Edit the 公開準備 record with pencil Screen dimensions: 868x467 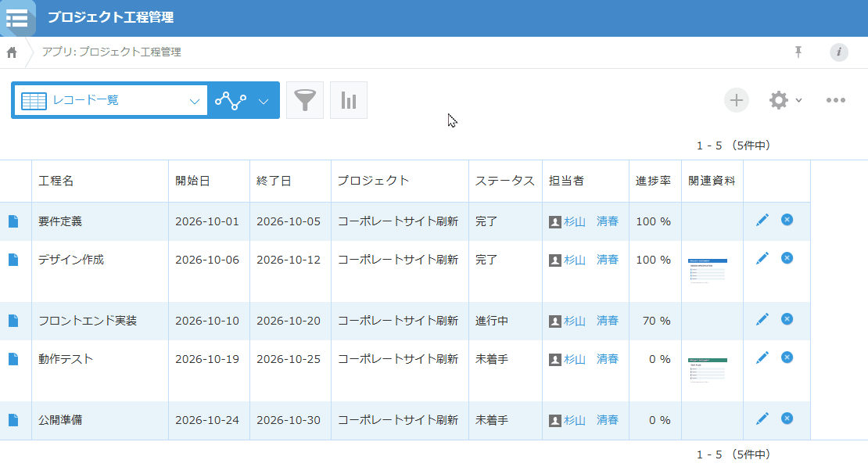click(762, 419)
